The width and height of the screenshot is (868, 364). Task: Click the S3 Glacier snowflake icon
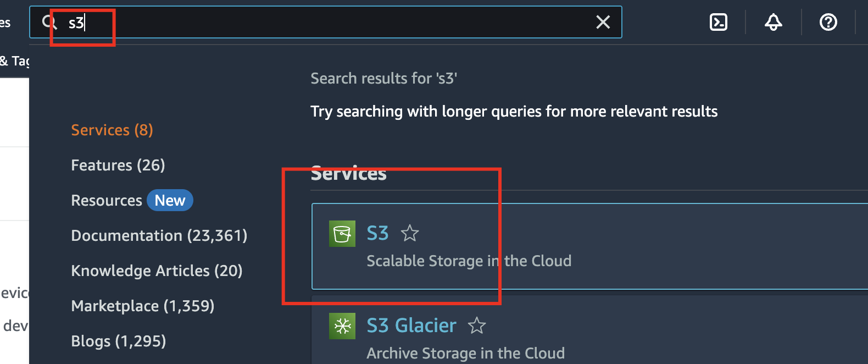(342, 326)
